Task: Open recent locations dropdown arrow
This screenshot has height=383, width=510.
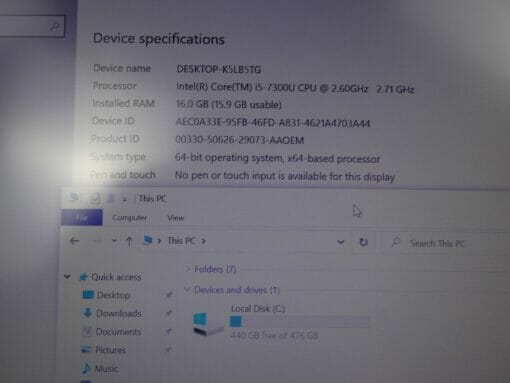Action: tap(114, 240)
